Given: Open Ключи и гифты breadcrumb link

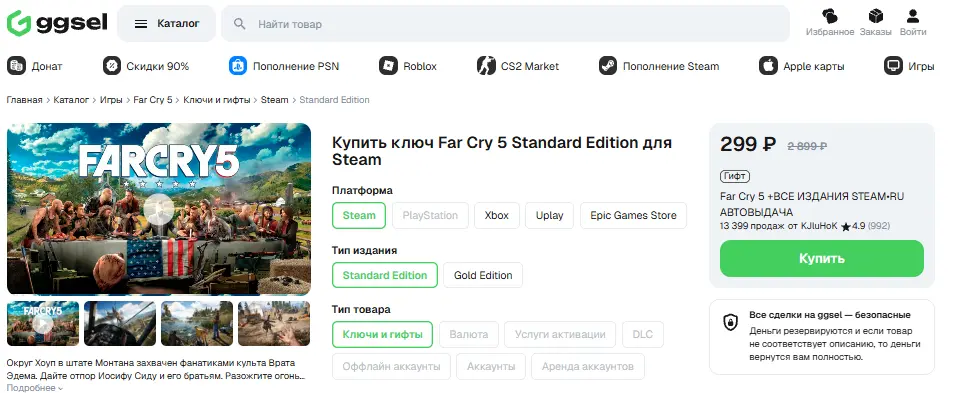Looking at the screenshot, I should [x=216, y=100].
